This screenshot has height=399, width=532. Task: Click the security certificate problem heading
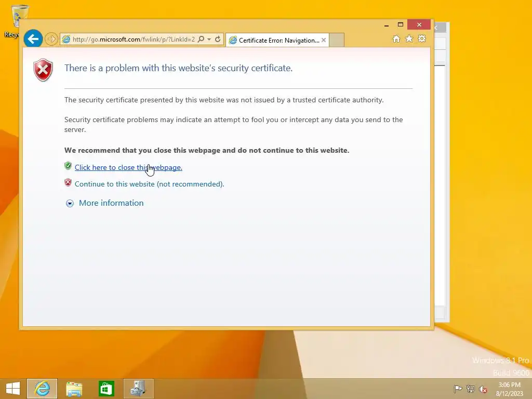coord(179,68)
